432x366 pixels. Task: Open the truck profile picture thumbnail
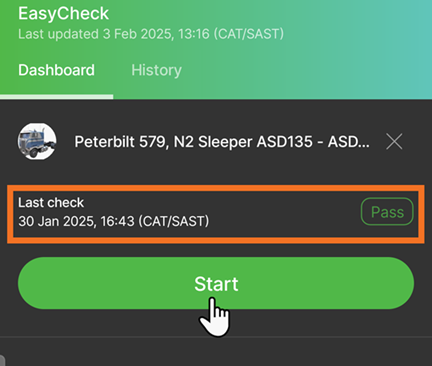tap(37, 141)
